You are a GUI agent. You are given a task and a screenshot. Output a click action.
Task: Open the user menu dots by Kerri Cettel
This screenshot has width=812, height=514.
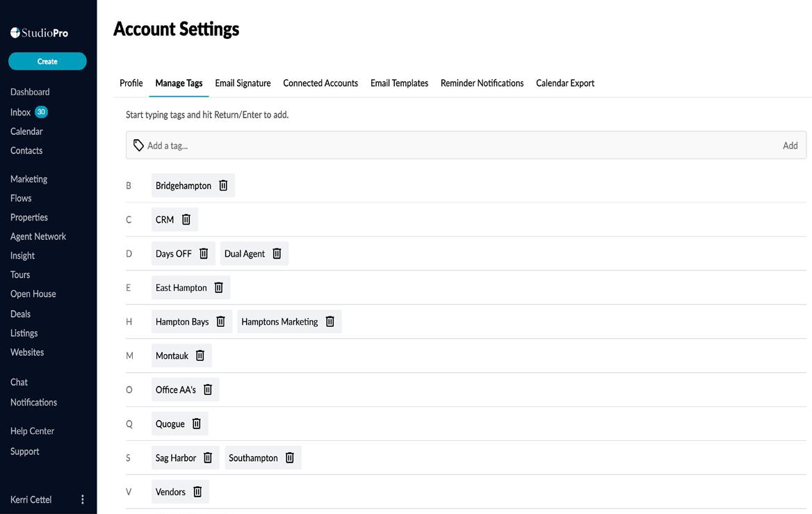coord(83,499)
